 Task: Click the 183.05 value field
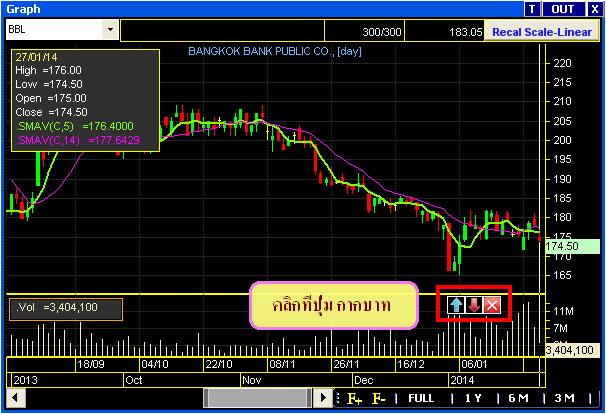point(444,31)
